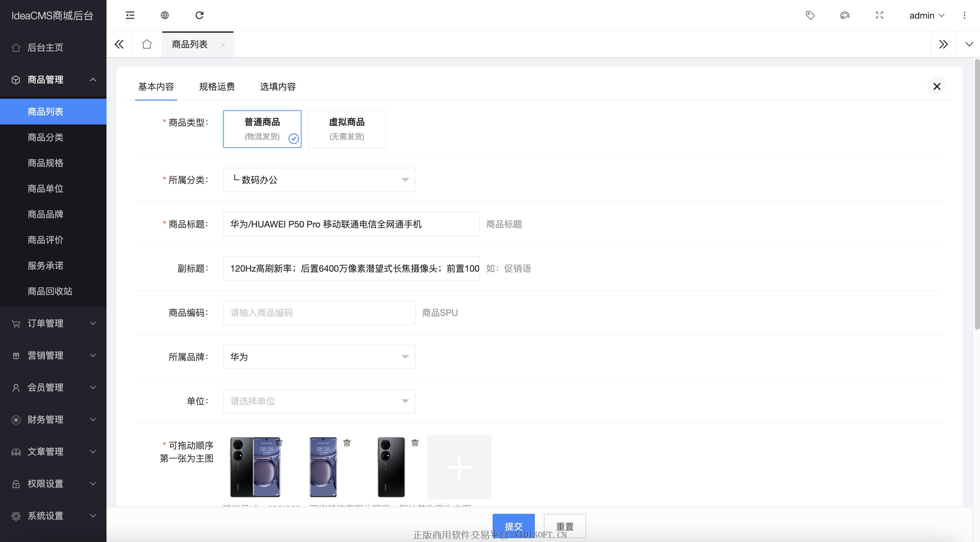Add a new product image with plus tile

[459, 467]
